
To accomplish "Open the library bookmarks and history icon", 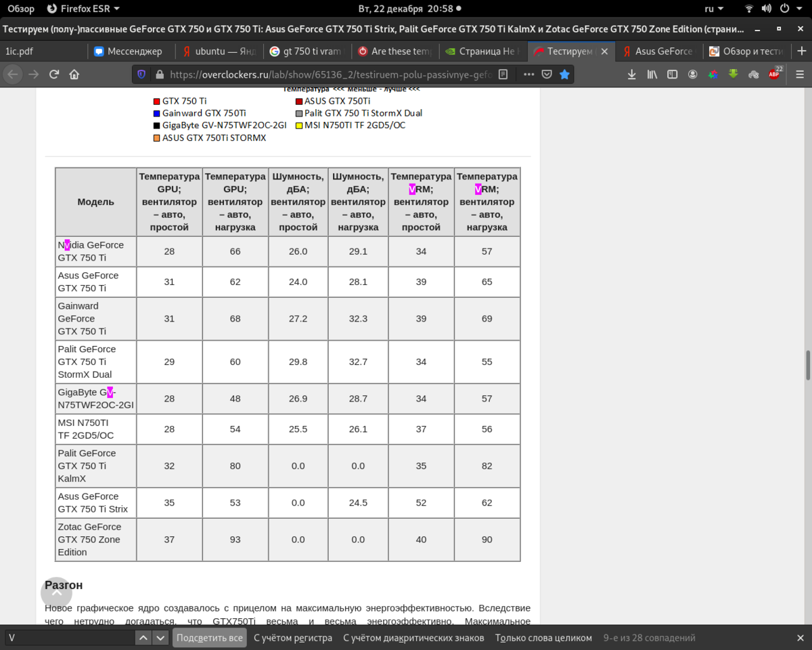I will pyautogui.click(x=652, y=74).
